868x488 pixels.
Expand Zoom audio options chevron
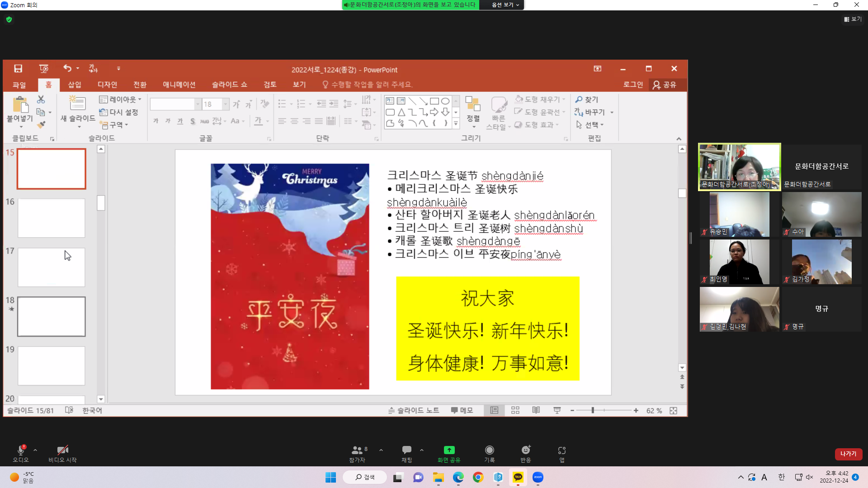coord(35,450)
